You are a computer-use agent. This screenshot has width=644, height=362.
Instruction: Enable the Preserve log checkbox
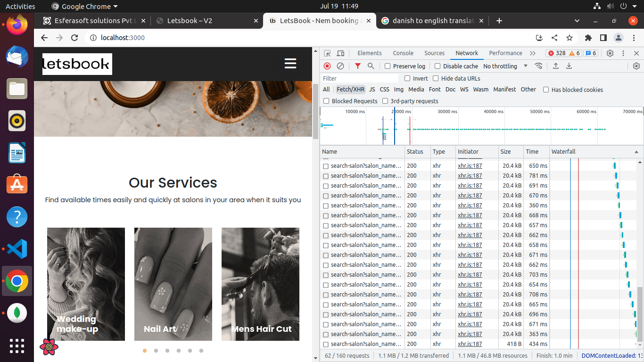pos(388,66)
